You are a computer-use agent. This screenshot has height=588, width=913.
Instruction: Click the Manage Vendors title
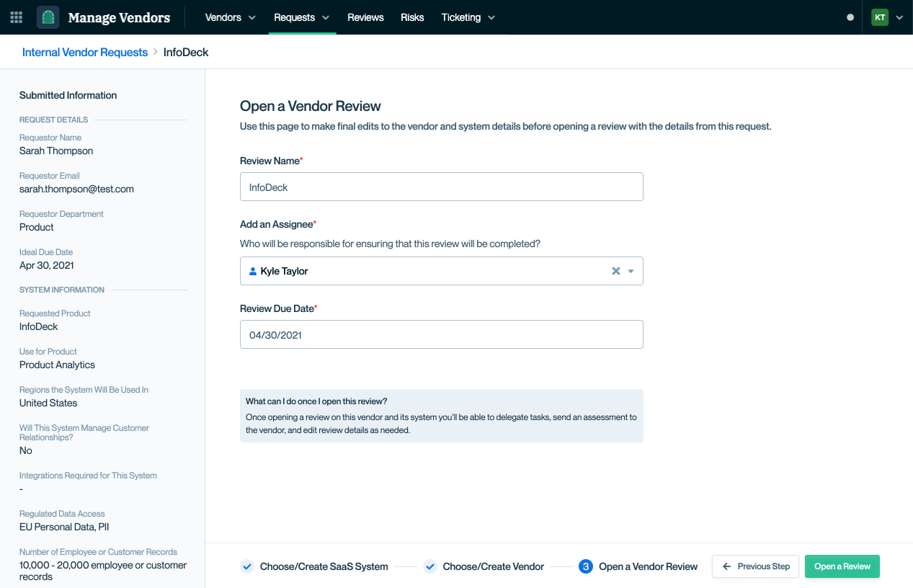(x=119, y=17)
